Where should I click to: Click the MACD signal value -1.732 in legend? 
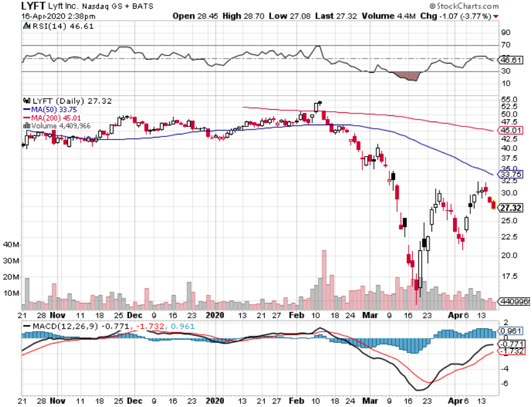pyautogui.click(x=151, y=326)
